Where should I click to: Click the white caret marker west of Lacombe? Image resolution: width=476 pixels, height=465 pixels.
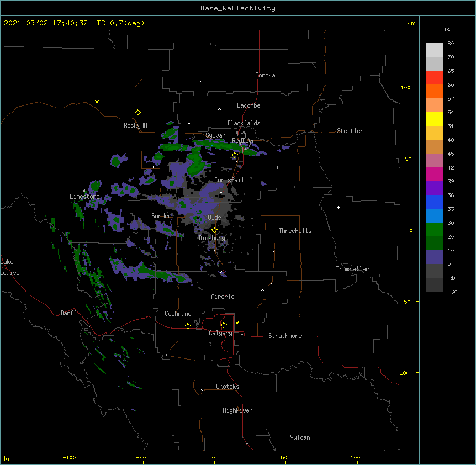[x=219, y=109]
